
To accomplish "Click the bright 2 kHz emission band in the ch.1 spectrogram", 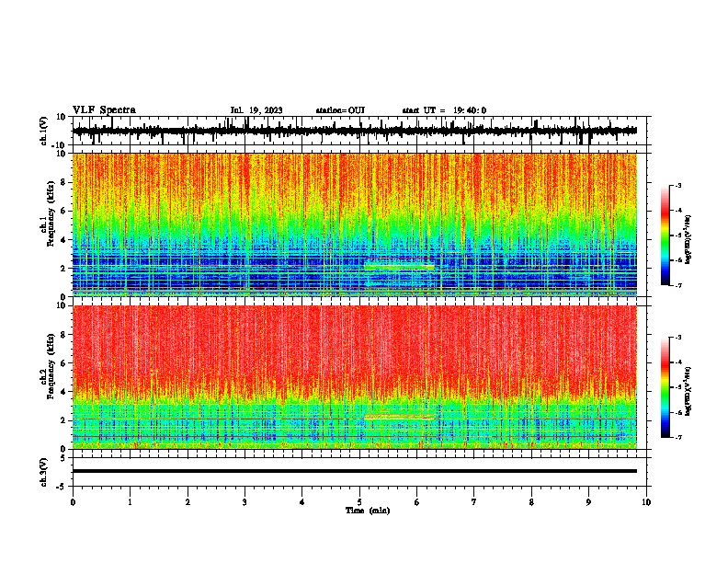I will tap(399, 267).
